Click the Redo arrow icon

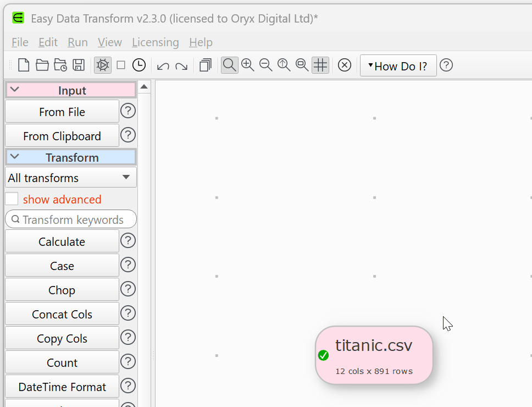181,65
